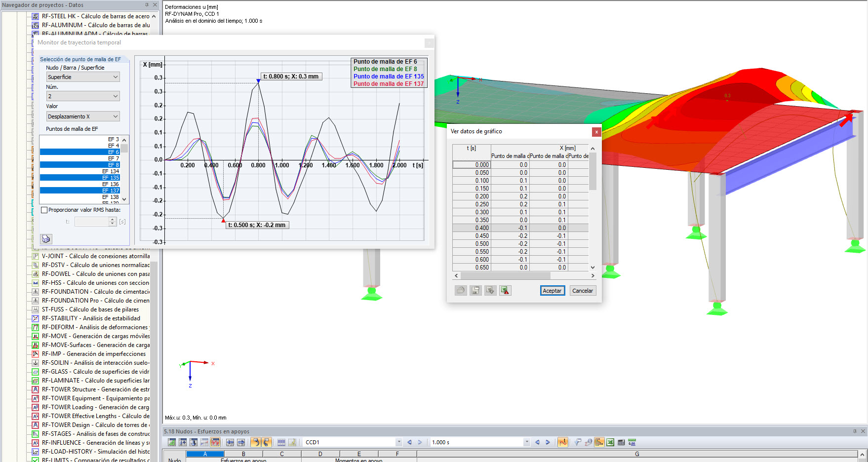Image resolution: width=868 pixels, height=462 pixels.
Task: Open ST-FUSS - Cálculo de bases de pilares
Action: click(x=90, y=309)
